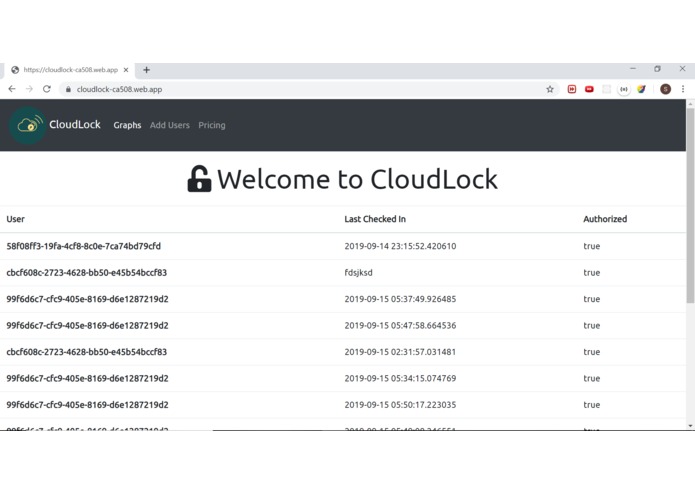
Task: Click the scrollbar up arrow
Action: point(690,104)
